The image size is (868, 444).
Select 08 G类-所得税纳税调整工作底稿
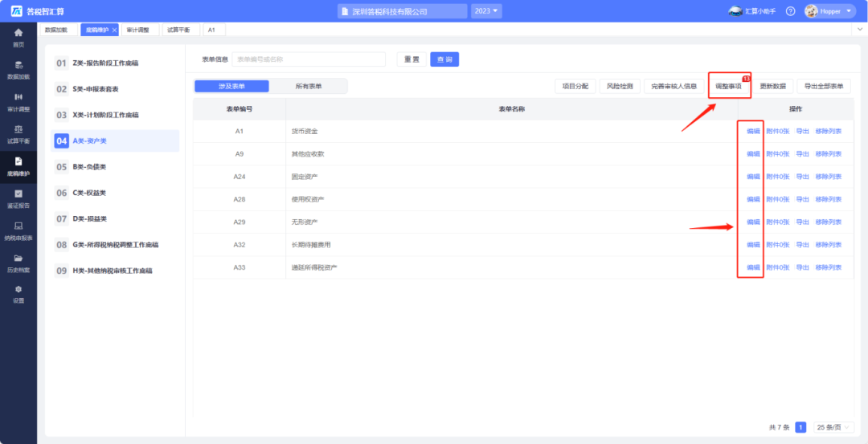(x=115, y=245)
